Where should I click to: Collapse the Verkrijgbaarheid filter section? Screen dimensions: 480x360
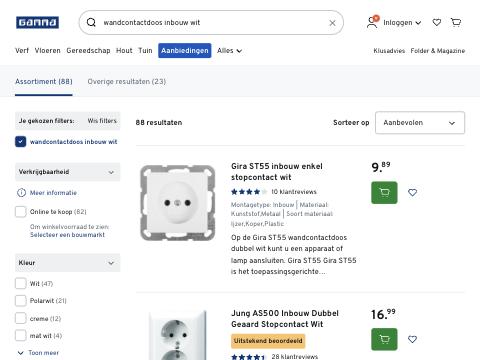click(x=67, y=172)
